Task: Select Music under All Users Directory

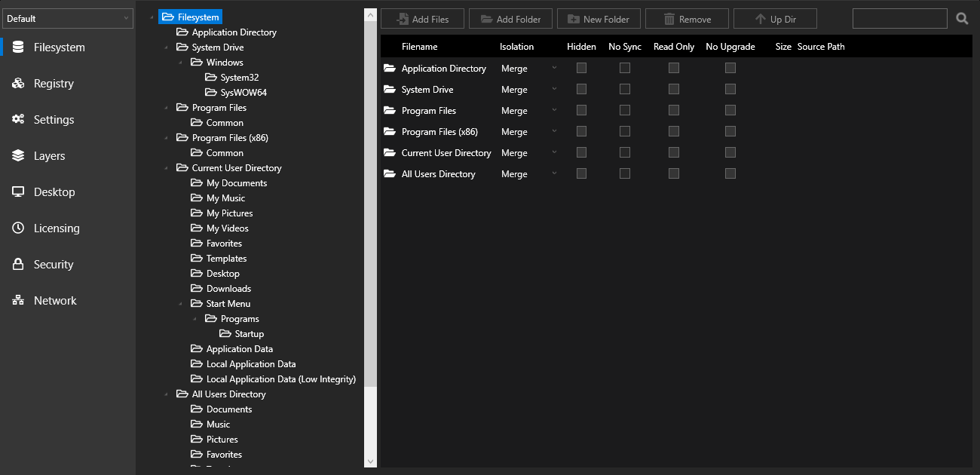Action: pos(219,424)
